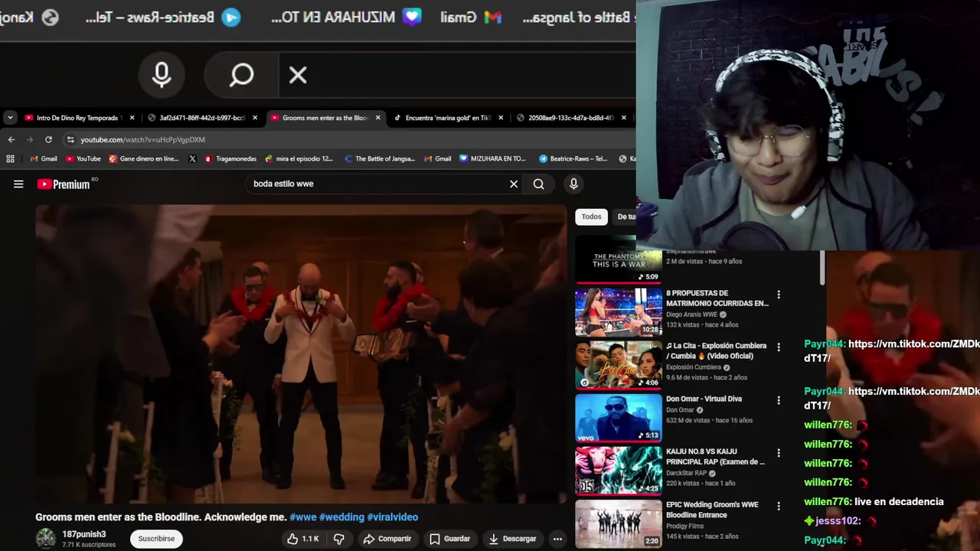Open 'EPIC Wedding Groom's WWE Bloodline Entrance' thumbnail
This screenshot has height=551, width=980.
(619, 523)
